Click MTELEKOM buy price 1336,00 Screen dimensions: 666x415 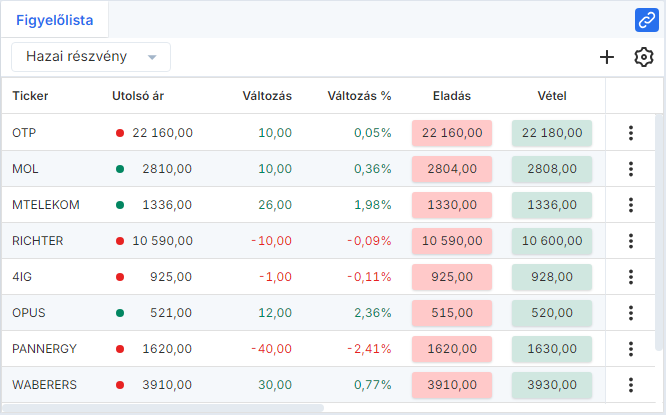[552, 205]
